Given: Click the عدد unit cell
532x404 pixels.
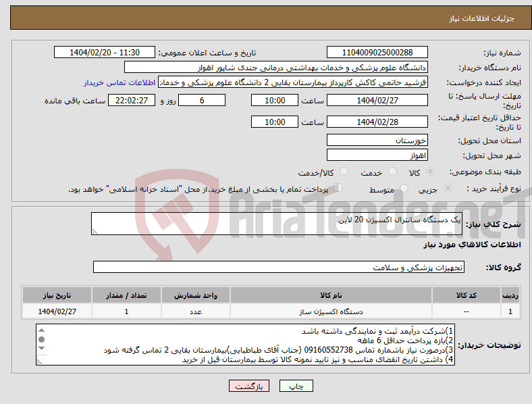Looking at the screenshot, I should tap(196, 311).
